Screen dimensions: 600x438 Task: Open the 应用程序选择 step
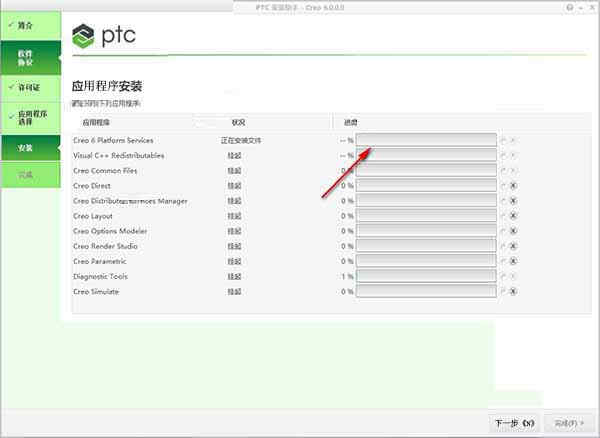click(x=31, y=118)
